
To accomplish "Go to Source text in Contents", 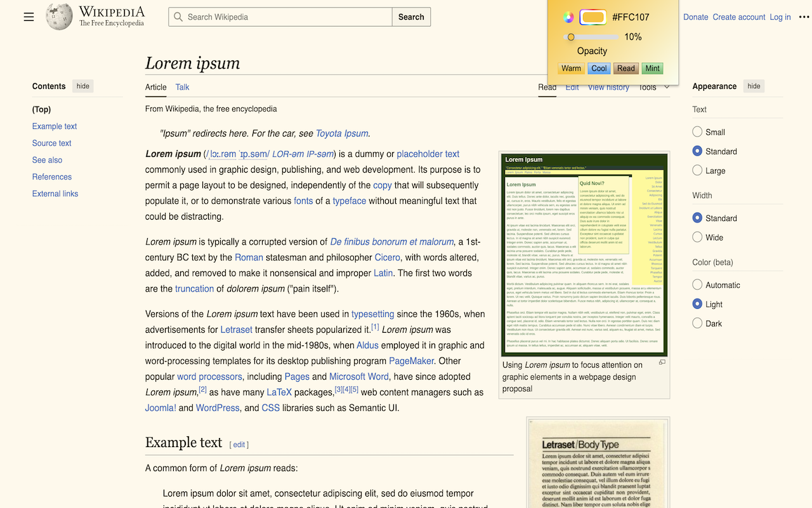I will 52,143.
